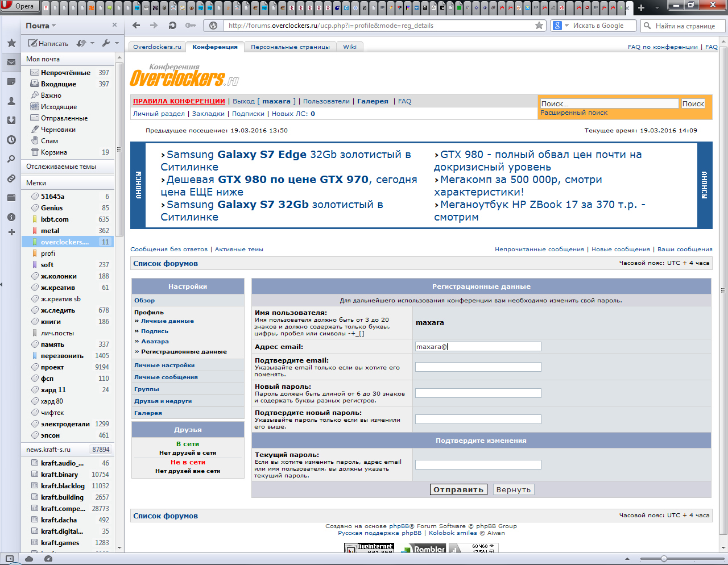Switch to the Конференция tab

point(215,47)
